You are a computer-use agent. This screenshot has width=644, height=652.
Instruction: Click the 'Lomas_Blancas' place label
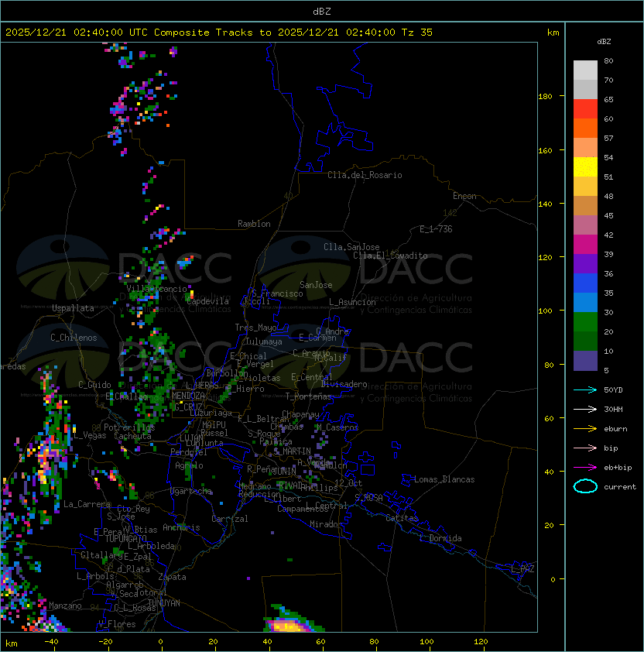click(x=444, y=479)
